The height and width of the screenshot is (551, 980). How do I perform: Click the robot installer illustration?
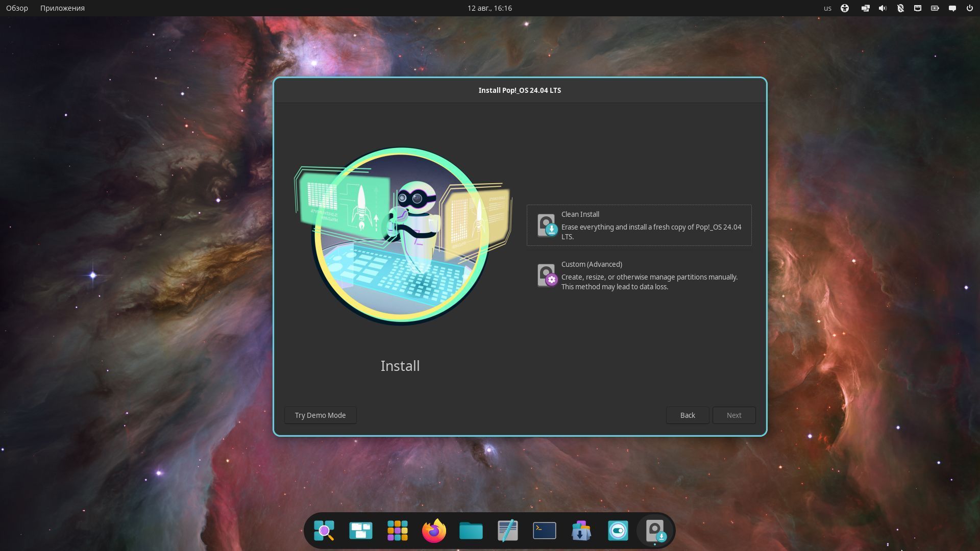[x=402, y=236]
